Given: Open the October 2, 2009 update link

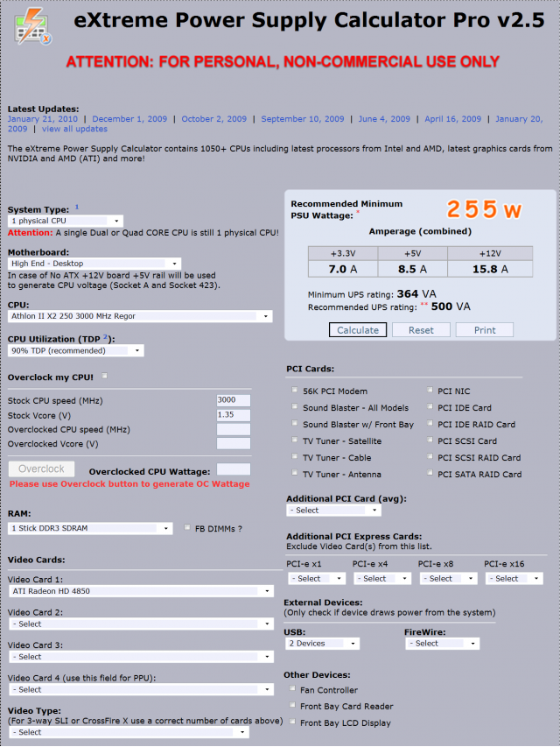Looking at the screenshot, I should coord(213,119).
